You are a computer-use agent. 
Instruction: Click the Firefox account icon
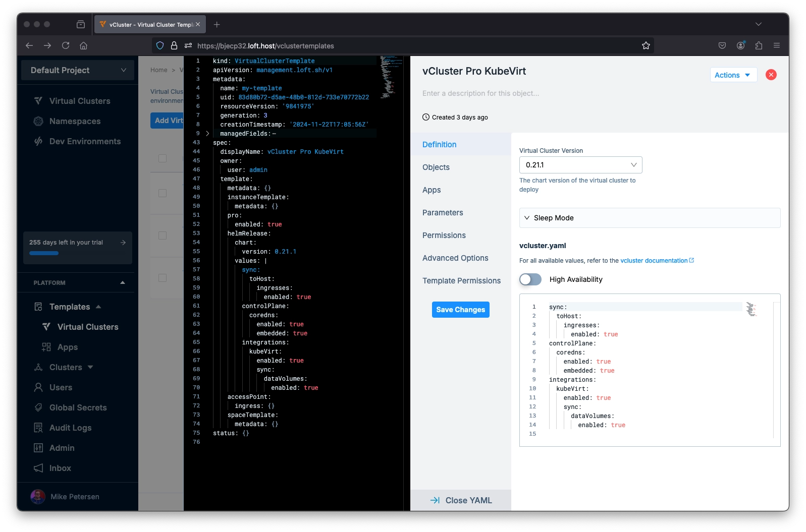[x=740, y=45]
